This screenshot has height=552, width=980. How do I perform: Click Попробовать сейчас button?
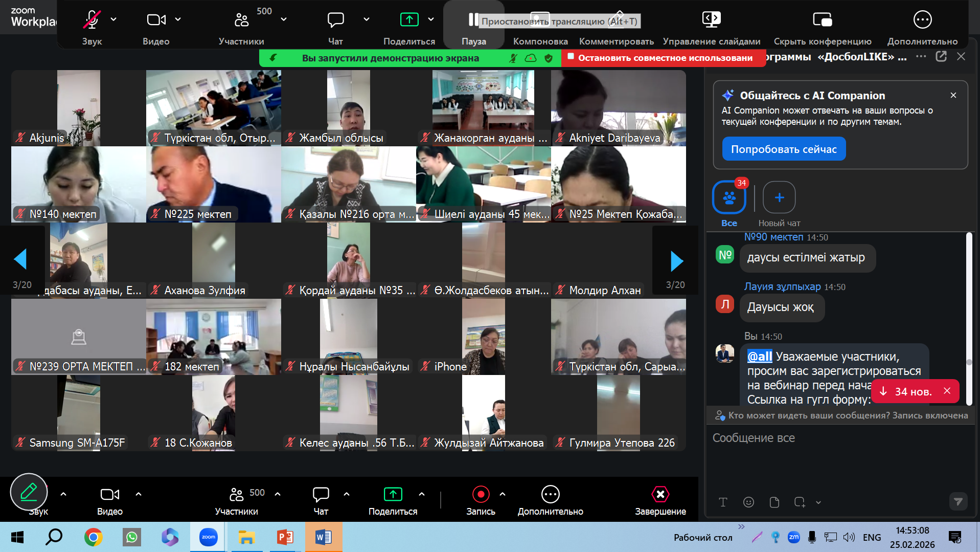784,149
